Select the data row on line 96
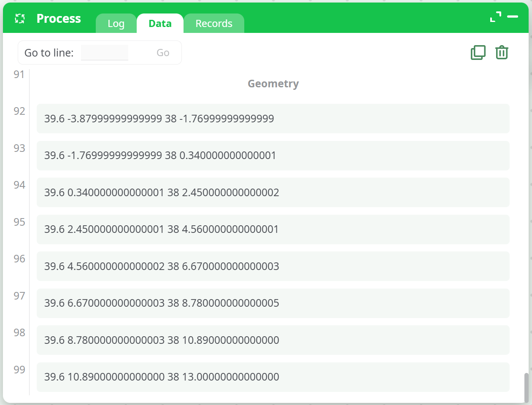532x405 pixels. point(273,266)
